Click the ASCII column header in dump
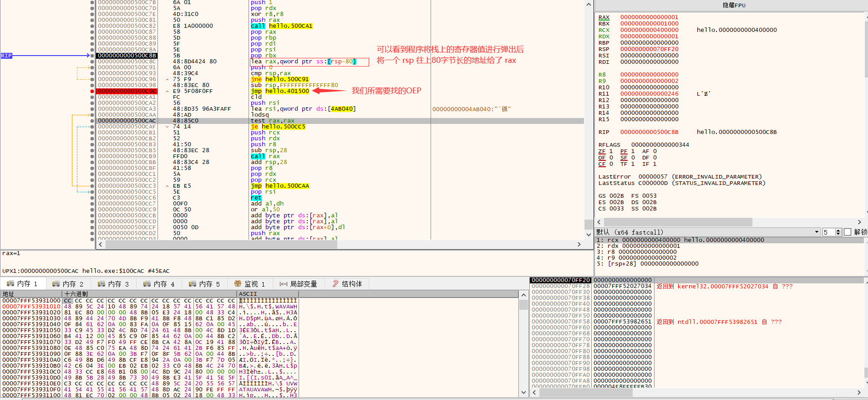868x400 pixels. (268, 294)
